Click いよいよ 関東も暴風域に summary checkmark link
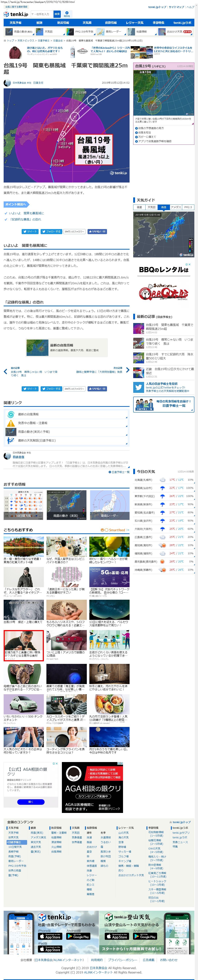 tap(26, 213)
